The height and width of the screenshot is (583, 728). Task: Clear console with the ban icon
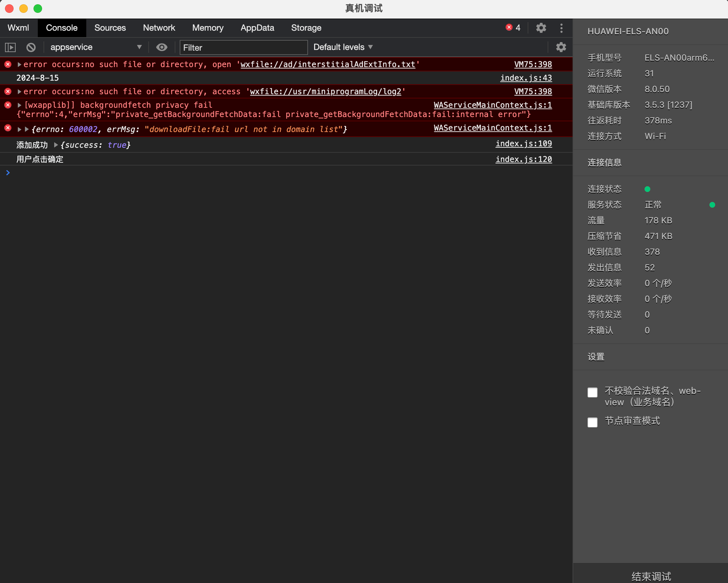(x=31, y=47)
